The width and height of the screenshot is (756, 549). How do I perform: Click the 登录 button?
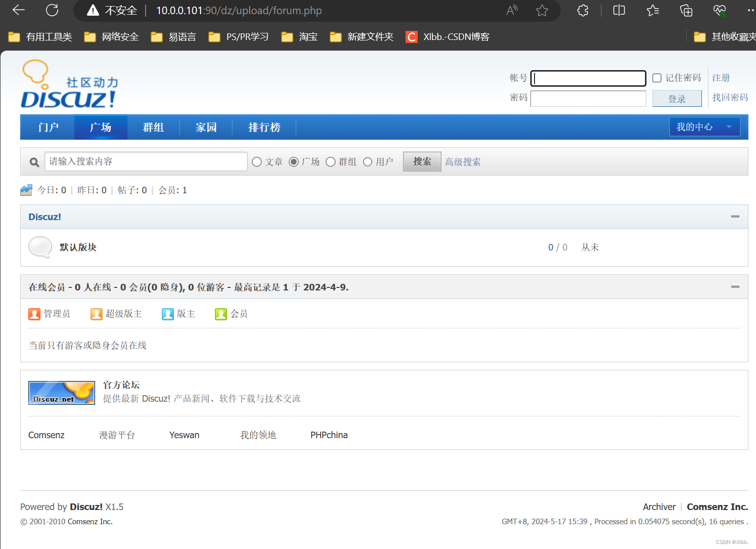tap(677, 99)
